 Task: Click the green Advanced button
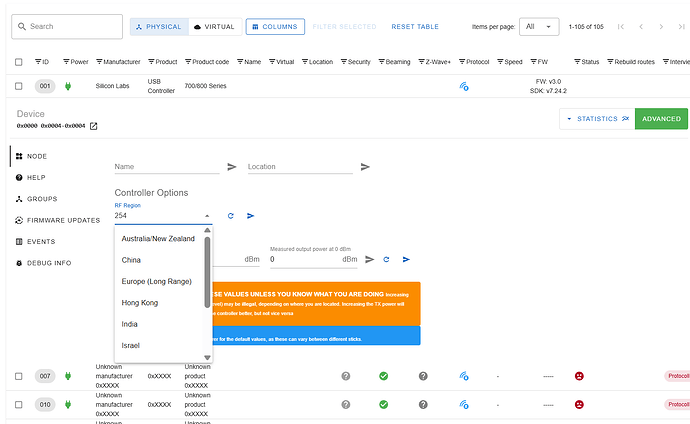661,119
